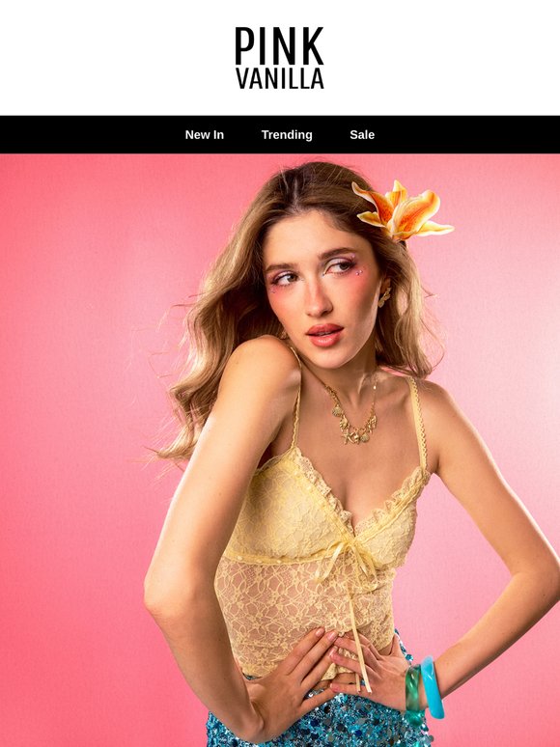
Task: Click the model hero image in yellow lace top
Action: click(x=280, y=450)
